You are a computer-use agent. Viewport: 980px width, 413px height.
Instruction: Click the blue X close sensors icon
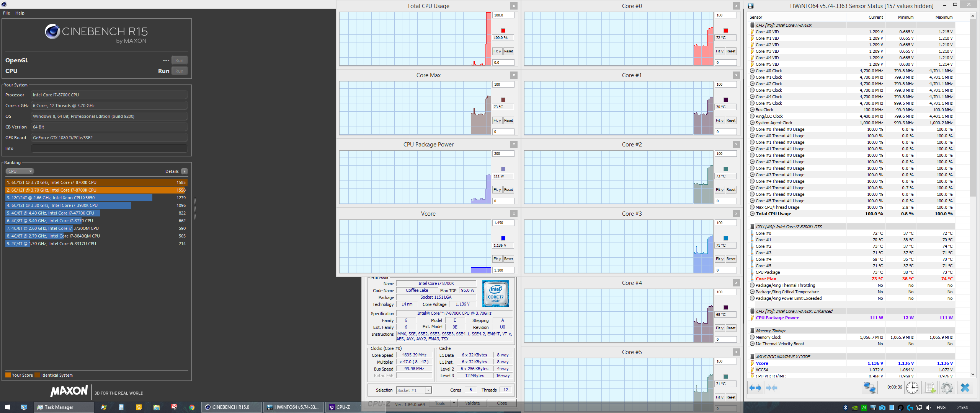pyautogui.click(x=965, y=388)
